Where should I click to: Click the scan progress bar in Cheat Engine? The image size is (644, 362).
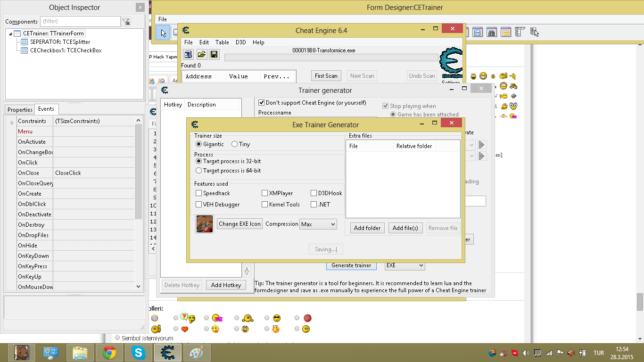click(x=331, y=58)
